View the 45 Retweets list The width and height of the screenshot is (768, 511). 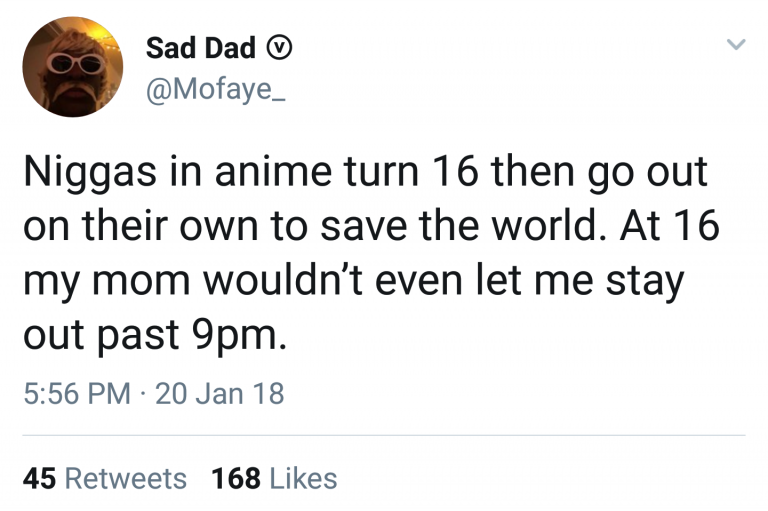[104, 479]
